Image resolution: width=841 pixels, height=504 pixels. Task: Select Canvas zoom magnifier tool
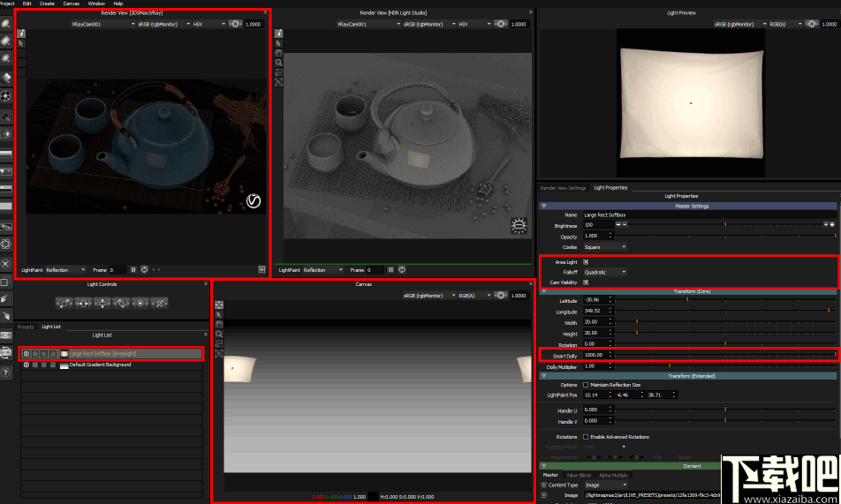coord(219,334)
